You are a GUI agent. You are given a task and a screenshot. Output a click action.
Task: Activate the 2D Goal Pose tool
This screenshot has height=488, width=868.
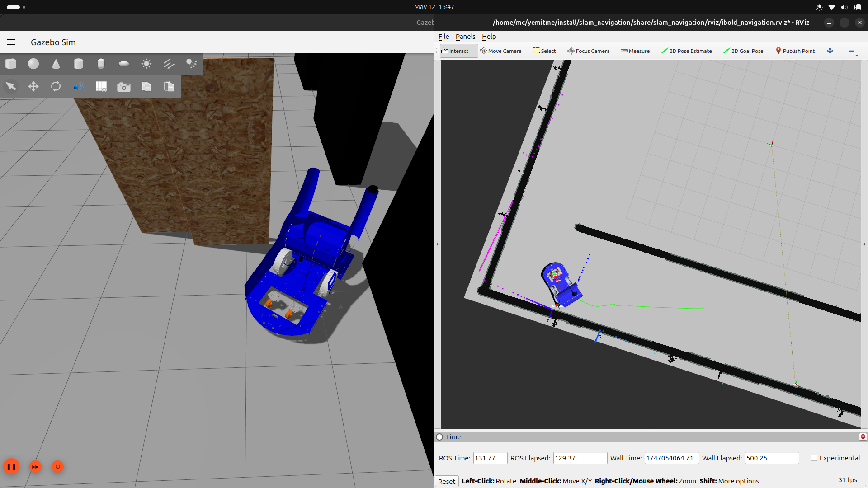click(743, 51)
